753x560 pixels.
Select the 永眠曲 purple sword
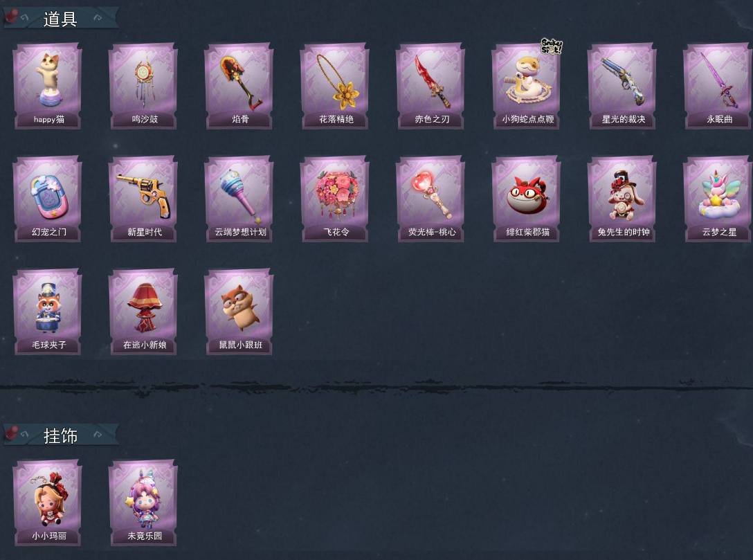[718, 86]
